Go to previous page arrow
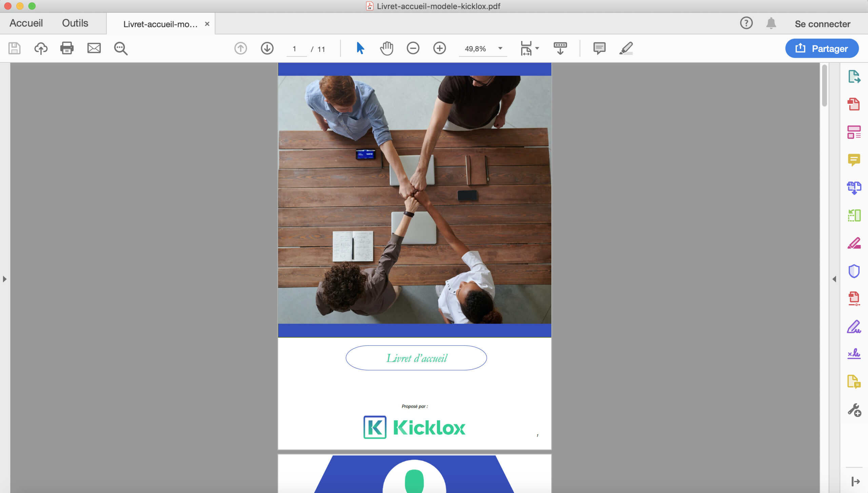Image resolution: width=868 pixels, height=493 pixels. click(x=241, y=48)
